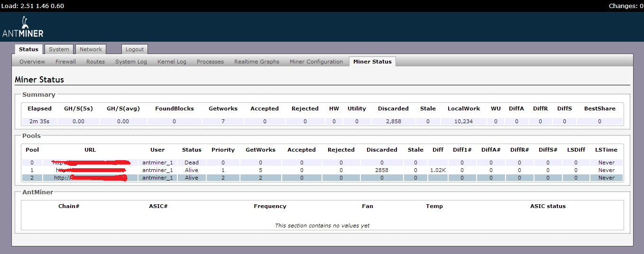Click the 'Dead' status of pool 0
Viewport: 644px width, 254px height.
[x=192, y=163]
